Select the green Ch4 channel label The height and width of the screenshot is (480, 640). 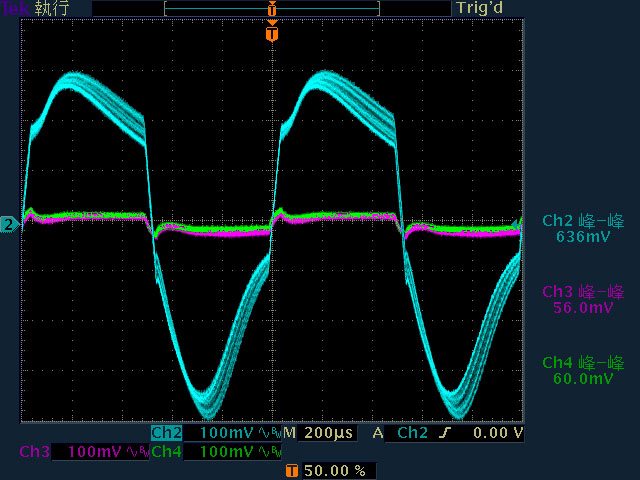tap(165, 452)
